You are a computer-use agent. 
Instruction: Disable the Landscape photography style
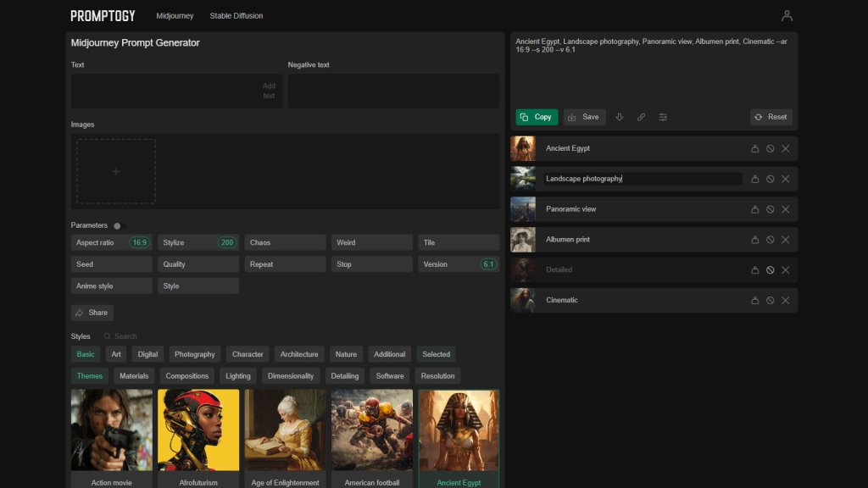pyautogui.click(x=770, y=179)
